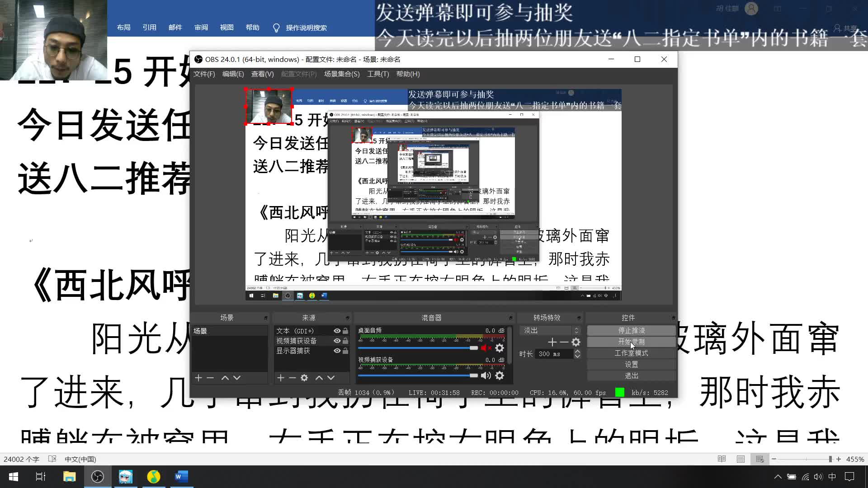Remove the selected source with the minus icon
The width and height of the screenshot is (868, 488).
[x=292, y=378]
